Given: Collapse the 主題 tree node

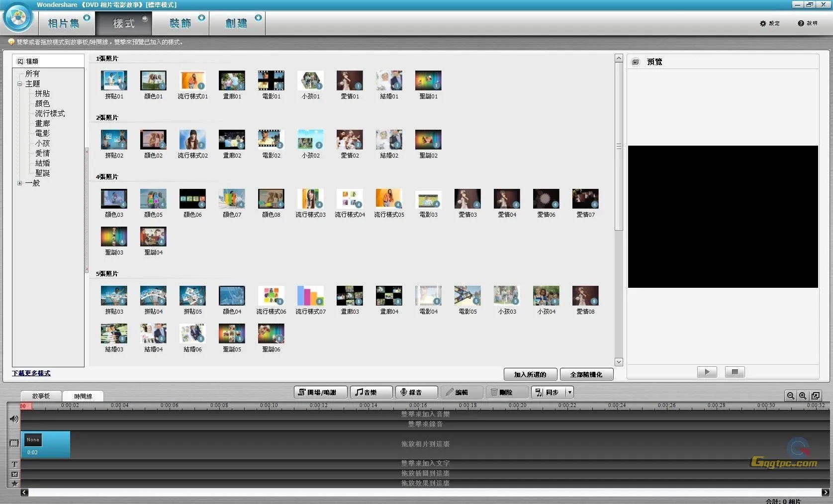Looking at the screenshot, I should 20,84.
